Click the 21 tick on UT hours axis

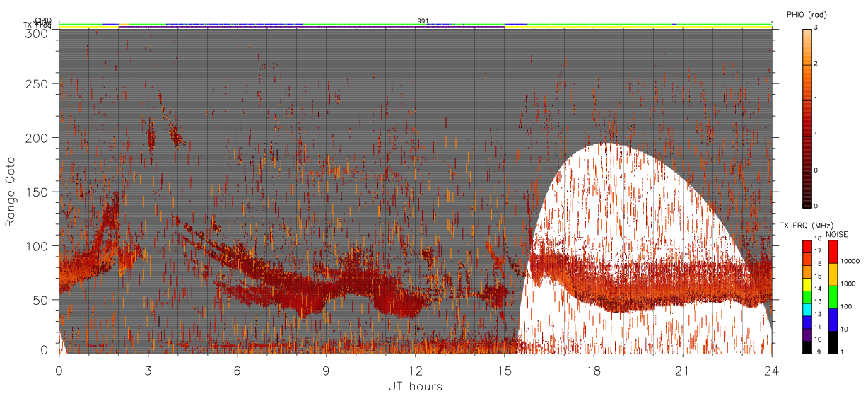(x=682, y=370)
